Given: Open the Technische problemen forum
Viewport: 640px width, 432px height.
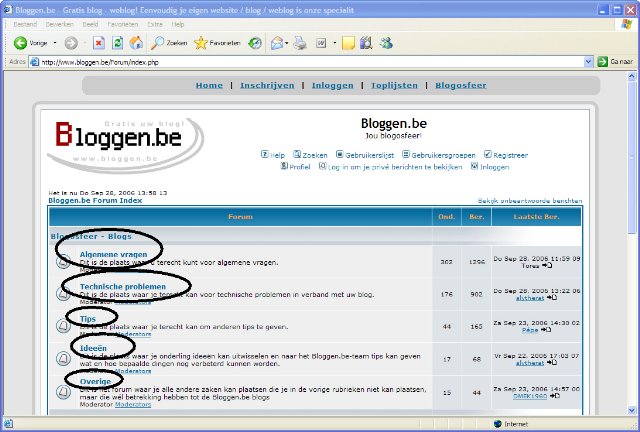Looking at the screenshot, I should (122, 287).
